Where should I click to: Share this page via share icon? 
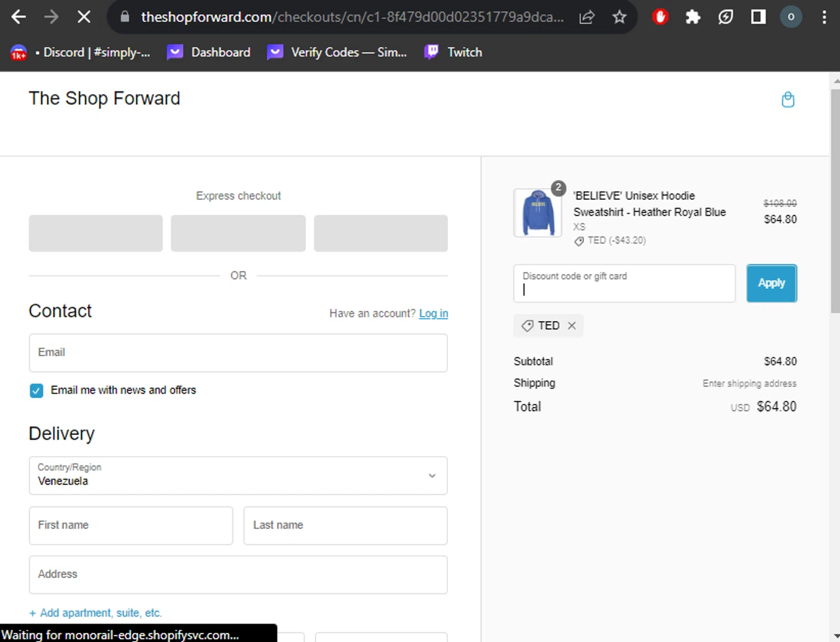point(586,17)
